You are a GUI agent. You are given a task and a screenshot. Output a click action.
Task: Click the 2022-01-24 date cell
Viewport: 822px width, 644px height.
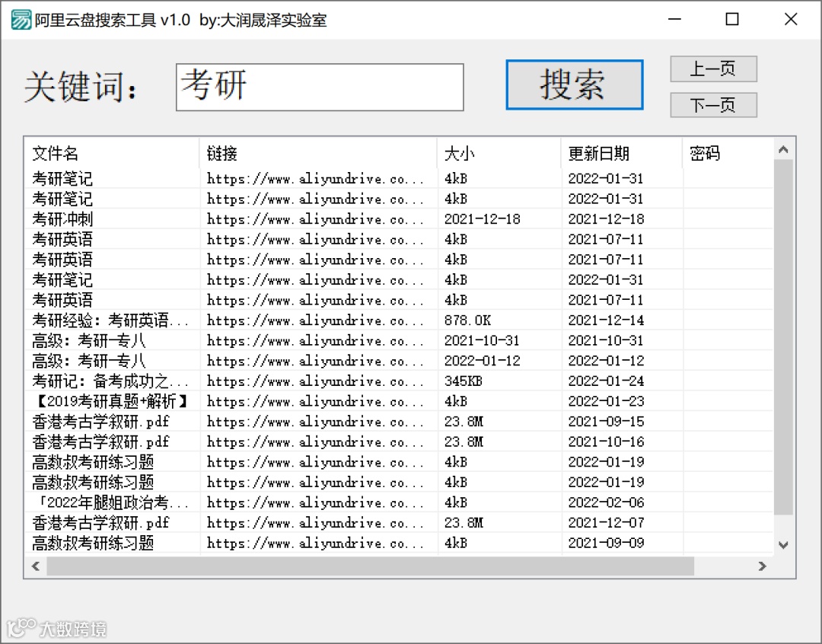coord(606,381)
